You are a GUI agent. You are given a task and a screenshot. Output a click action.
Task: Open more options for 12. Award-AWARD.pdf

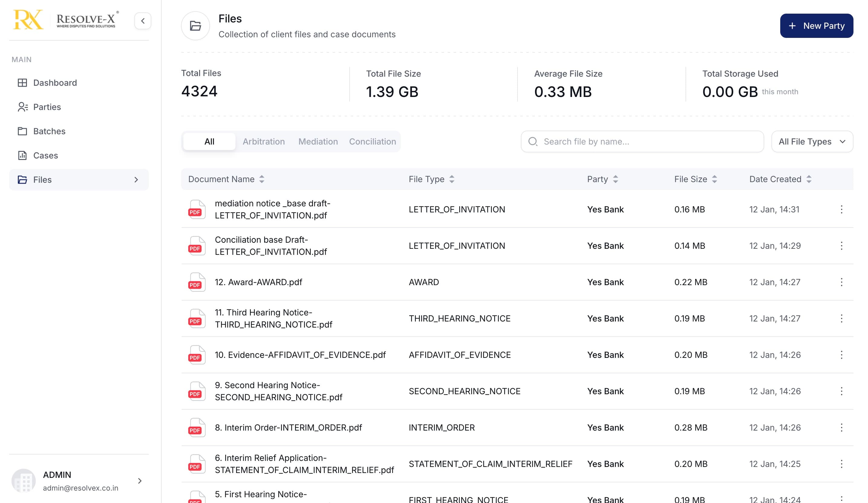[x=841, y=282]
